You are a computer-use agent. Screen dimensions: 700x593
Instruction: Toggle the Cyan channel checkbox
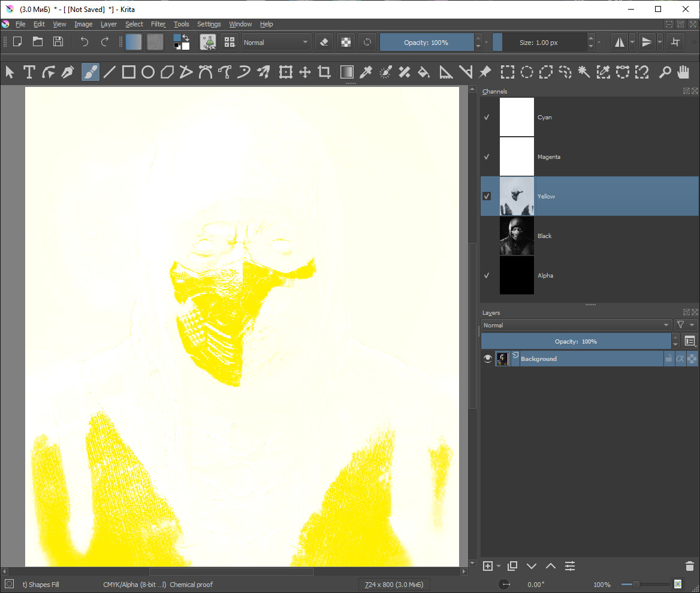[x=487, y=118]
